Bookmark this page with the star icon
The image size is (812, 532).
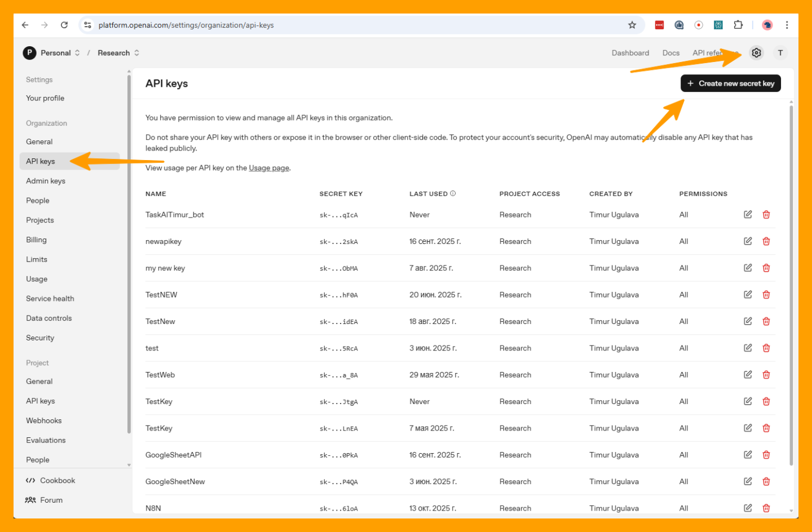coord(632,25)
